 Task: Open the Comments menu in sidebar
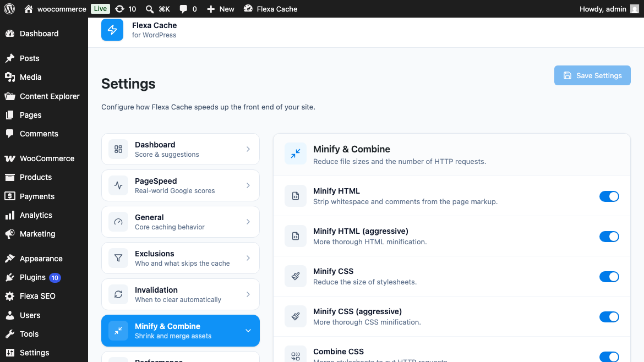click(x=44, y=134)
